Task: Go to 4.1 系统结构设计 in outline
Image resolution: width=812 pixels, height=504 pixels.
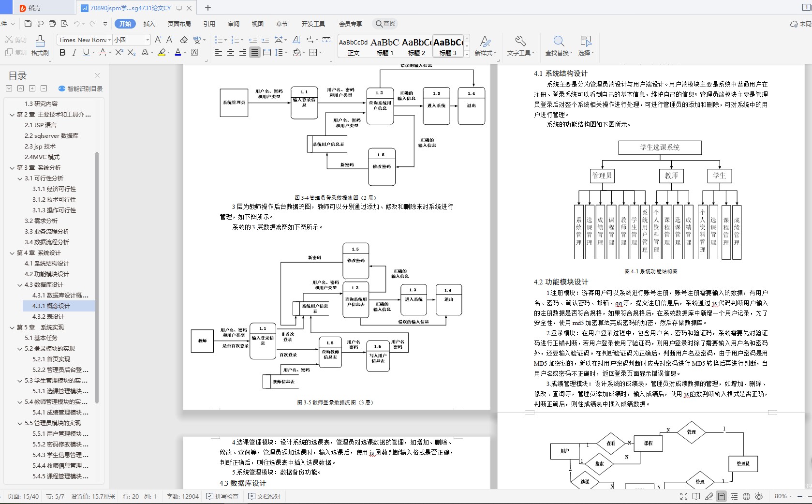Action: click(x=47, y=264)
